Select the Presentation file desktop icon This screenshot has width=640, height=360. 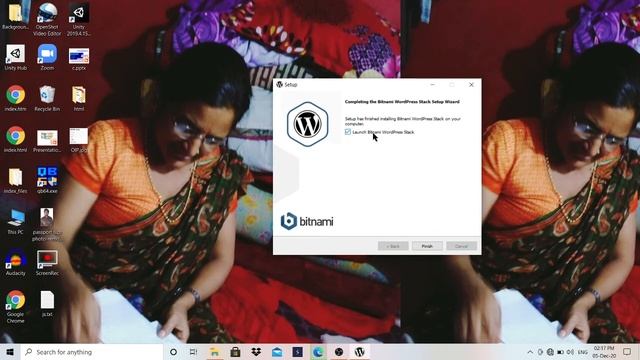pyautogui.click(x=47, y=141)
